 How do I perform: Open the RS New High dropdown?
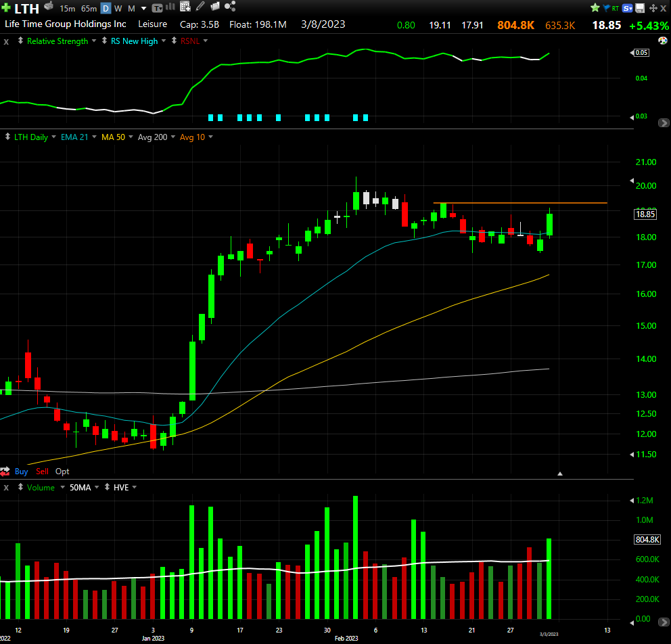pos(164,41)
